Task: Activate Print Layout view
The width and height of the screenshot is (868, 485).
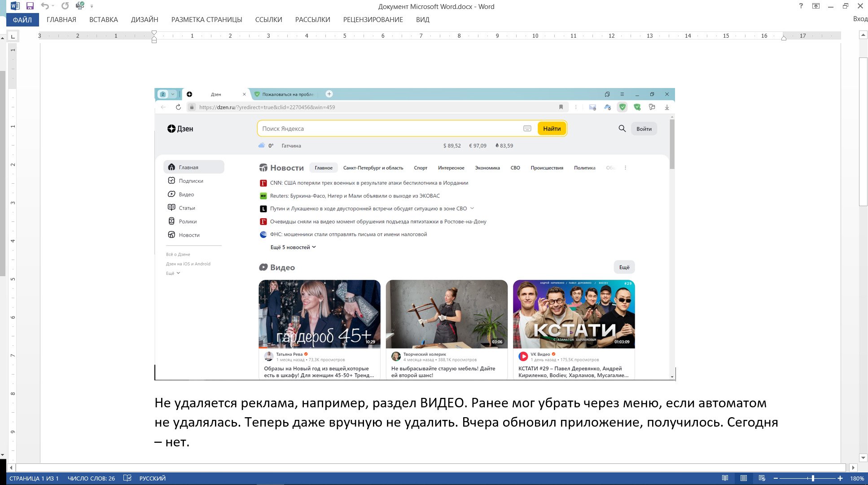Action: point(744,478)
